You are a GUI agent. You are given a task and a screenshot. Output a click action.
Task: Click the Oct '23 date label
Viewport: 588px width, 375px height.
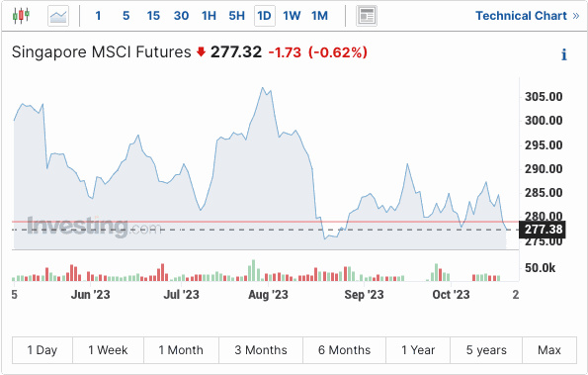[451, 295]
